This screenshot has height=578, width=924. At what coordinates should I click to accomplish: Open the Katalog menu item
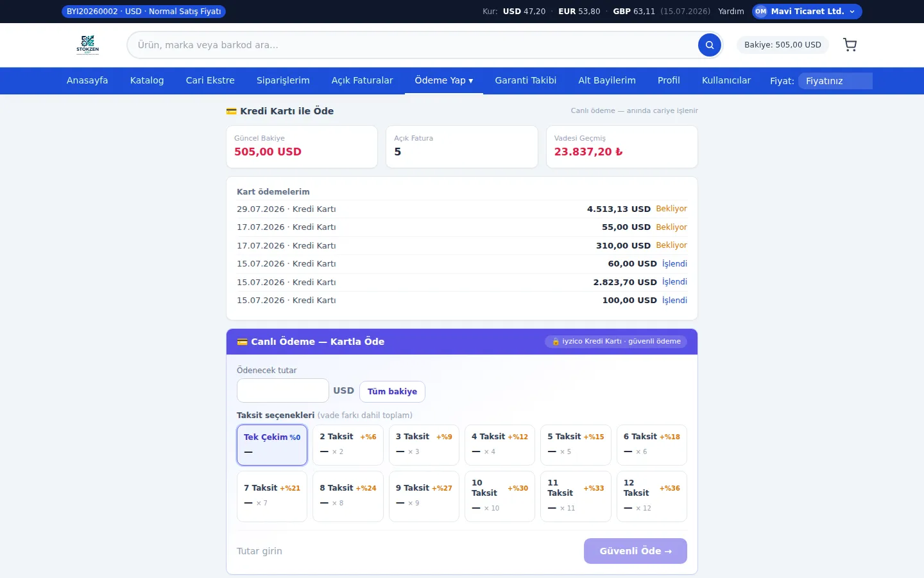[147, 80]
